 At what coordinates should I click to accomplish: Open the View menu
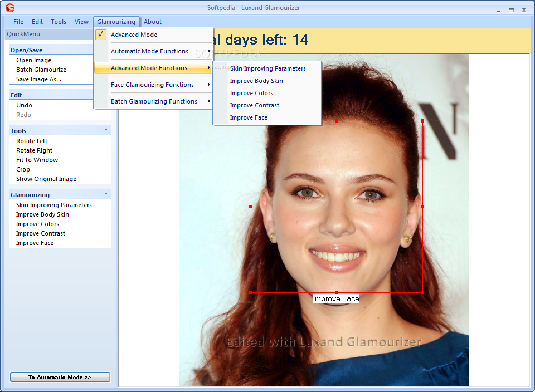point(81,22)
